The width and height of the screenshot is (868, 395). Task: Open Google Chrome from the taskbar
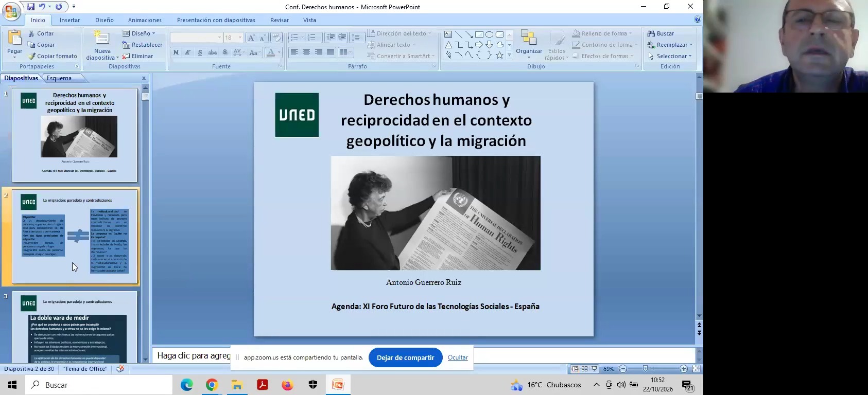tap(212, 385)
